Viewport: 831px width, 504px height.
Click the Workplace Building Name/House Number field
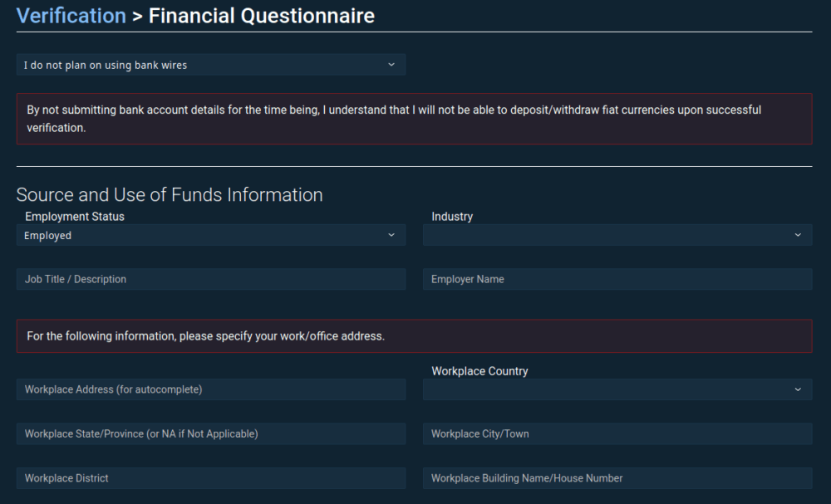coord(617,478)
